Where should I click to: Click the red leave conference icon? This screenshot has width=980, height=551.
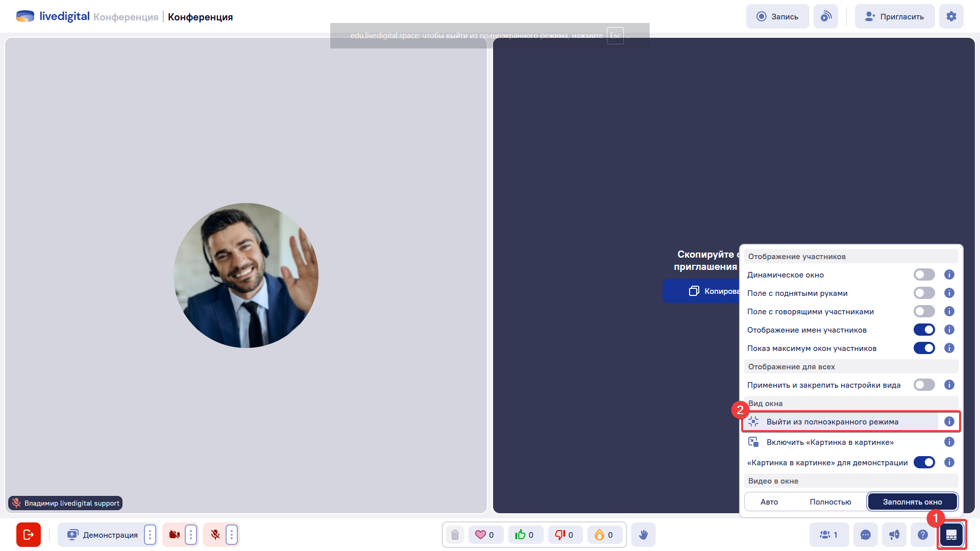pos(29,535)
